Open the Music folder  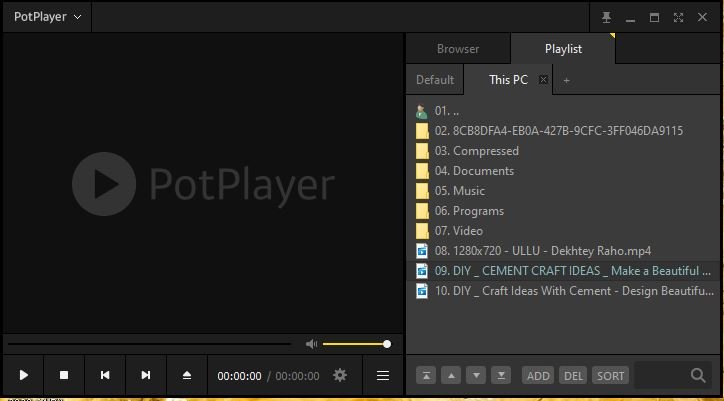coord(561,191)
